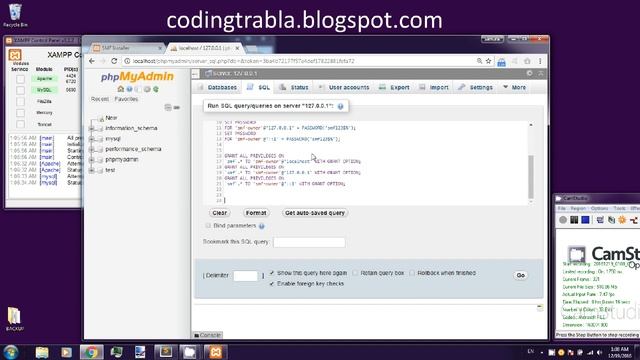Open File Explorer from taskbar
The image size is (640, 360).
click(42, 352)
